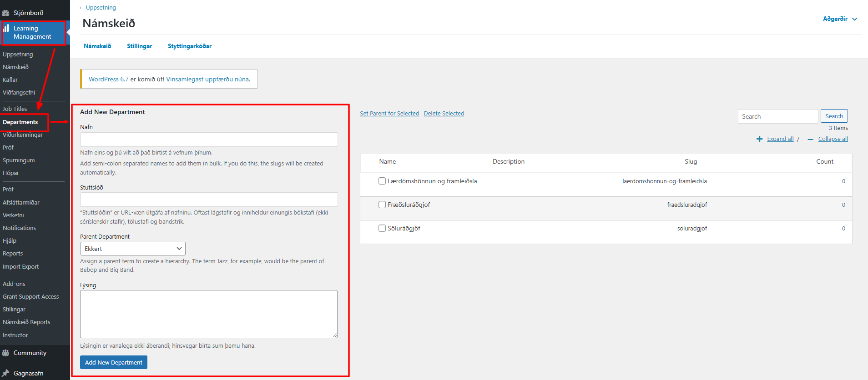This screenshot has height=380, width=868.
Task: Tick the Lærdómshönnun og framleiðsla checkbox
Action: click(x=382, y=181)
